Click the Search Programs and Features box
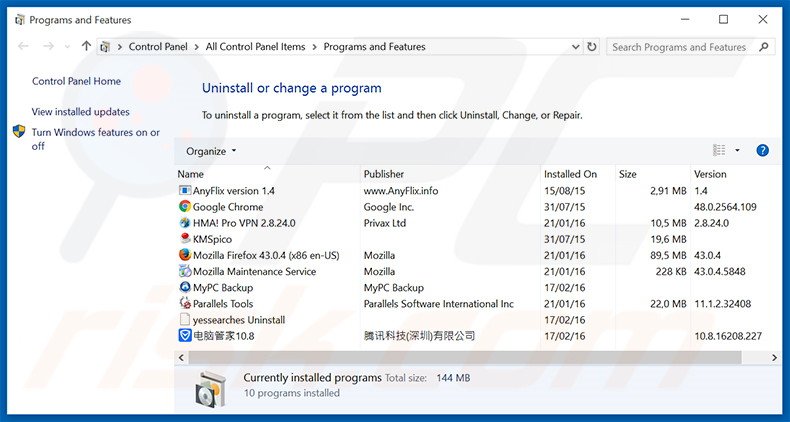 coord(680,47)
